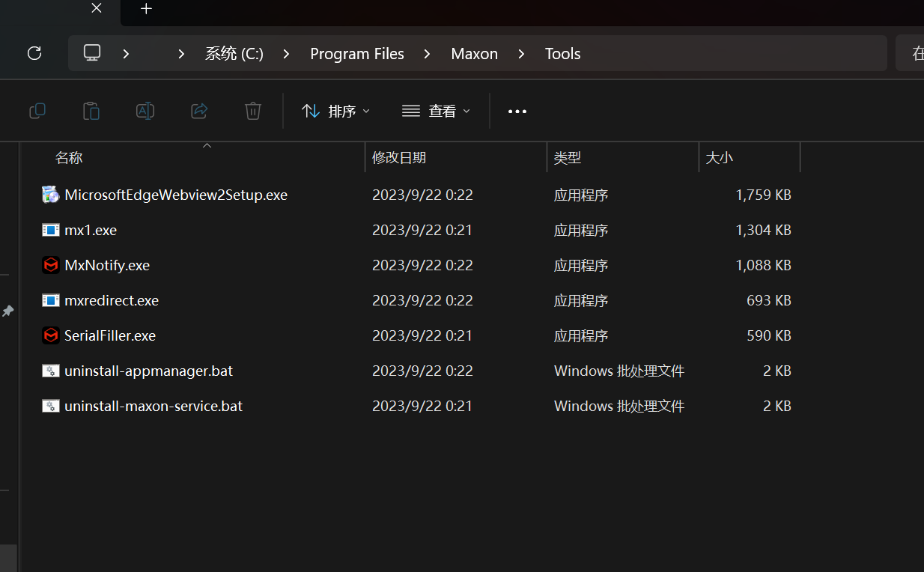924x572 pixels.
Task: Click the 应用程序 type cell for SerialFiller.exe
Action: pyautogui.click(x=581, y=335)
